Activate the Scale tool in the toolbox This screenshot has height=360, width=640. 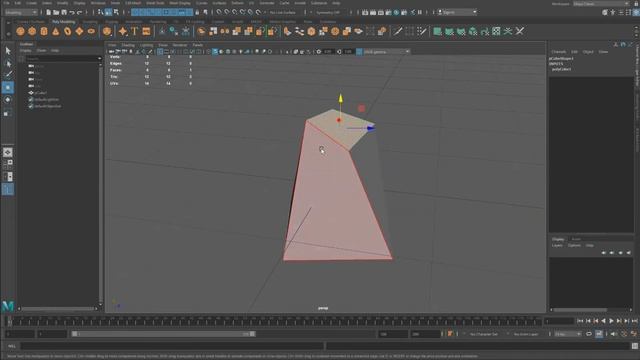click(8, 113)
